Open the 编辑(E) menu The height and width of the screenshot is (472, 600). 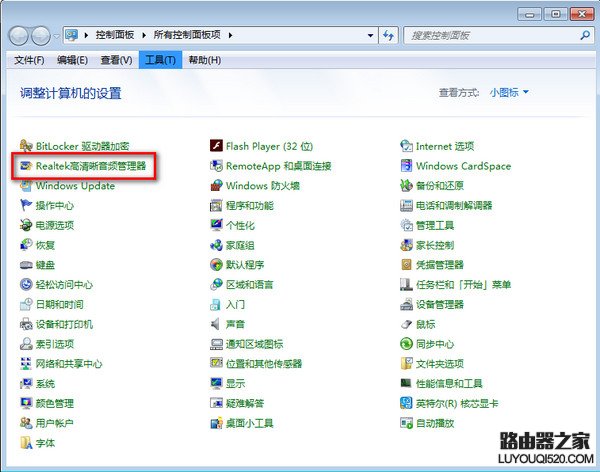(72, 60)
